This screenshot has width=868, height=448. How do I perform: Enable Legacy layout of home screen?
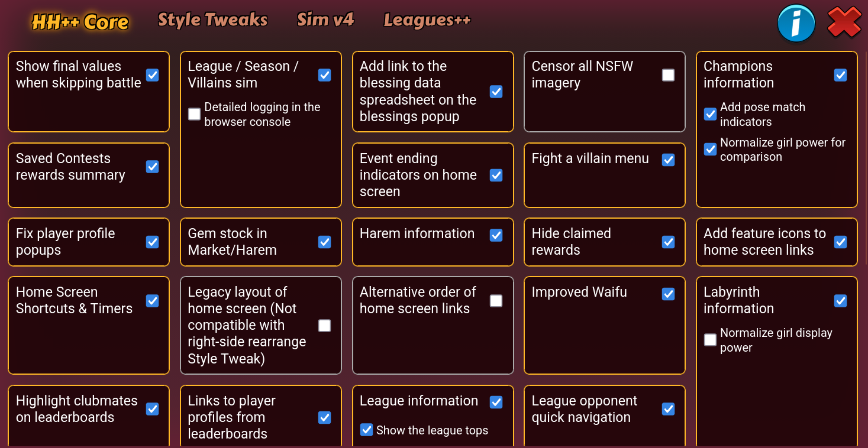coord(324,326)
